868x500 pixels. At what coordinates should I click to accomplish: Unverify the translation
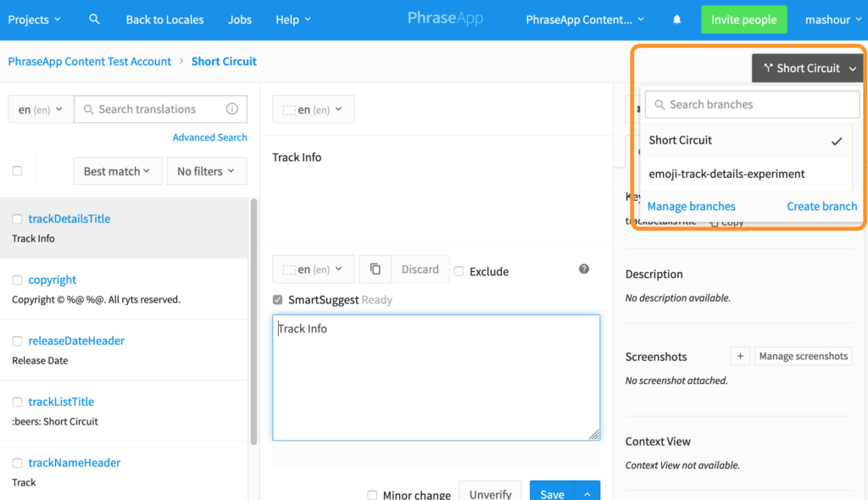pos(491,493)
